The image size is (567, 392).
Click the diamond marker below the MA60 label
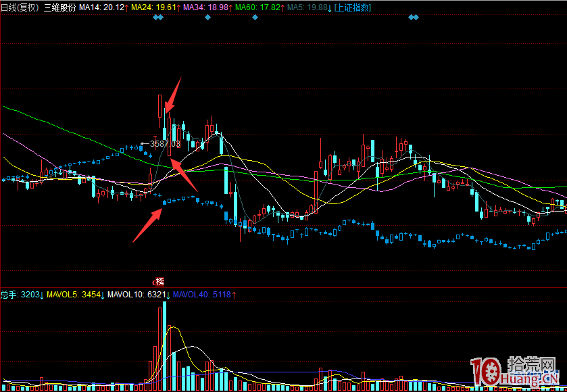pos(255,18)
